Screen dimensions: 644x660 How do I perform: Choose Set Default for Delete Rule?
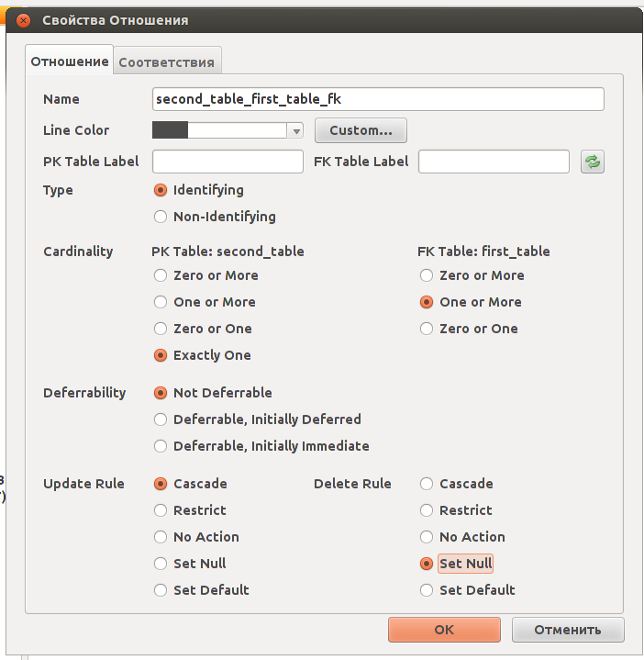pyautogui.click(x=427, y=590)
